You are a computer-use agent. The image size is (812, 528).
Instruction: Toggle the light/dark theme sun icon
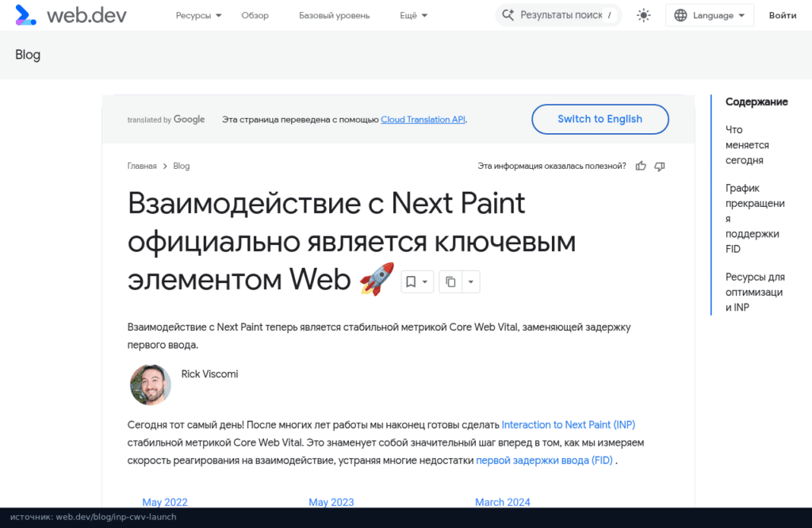tap(643, 16)
